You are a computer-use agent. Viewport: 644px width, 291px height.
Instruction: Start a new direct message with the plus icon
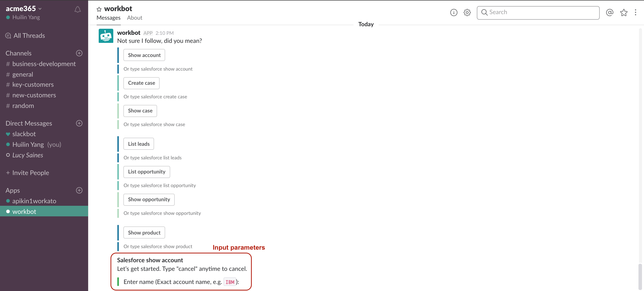(x=79, y=123)
